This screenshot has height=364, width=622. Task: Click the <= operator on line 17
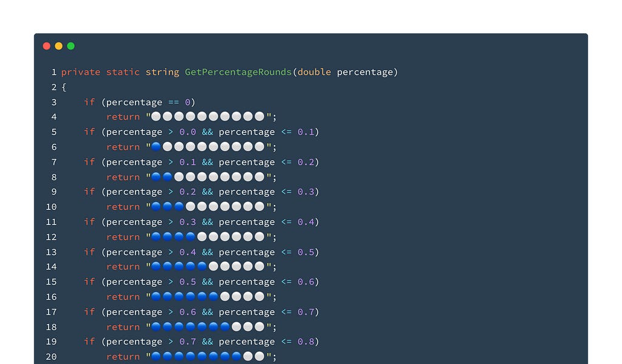(x=287, y=312)
